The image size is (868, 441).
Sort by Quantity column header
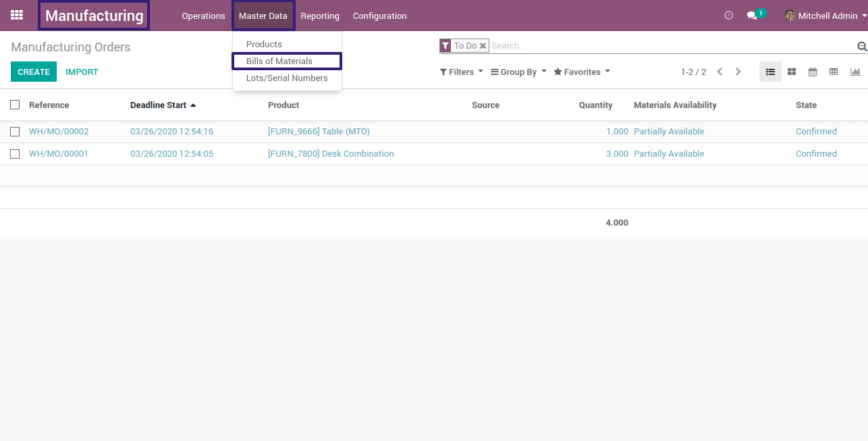(x=595, y=105)
